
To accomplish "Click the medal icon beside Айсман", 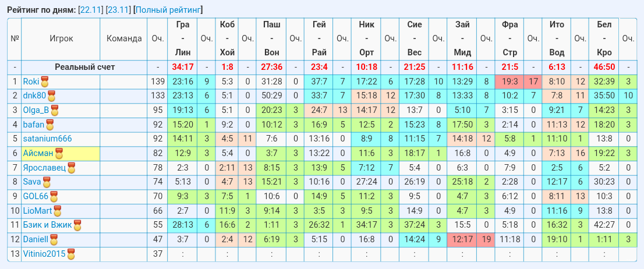I will [59, 154].
